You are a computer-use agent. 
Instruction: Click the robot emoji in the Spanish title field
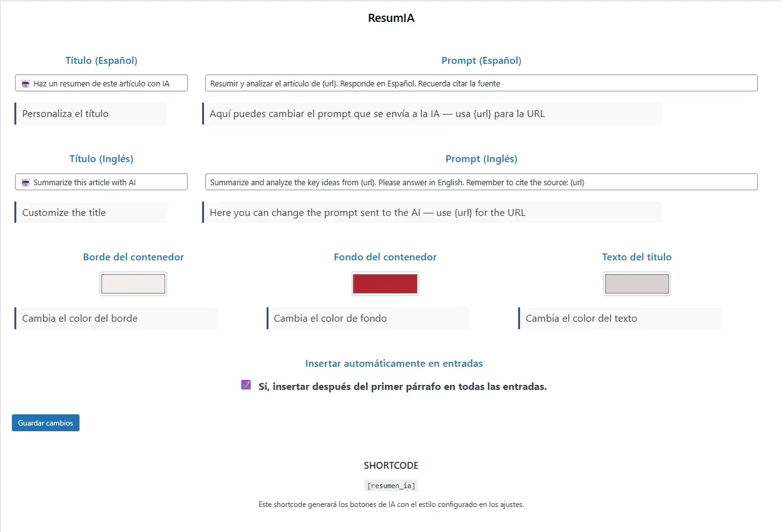(x=26, y=83)
